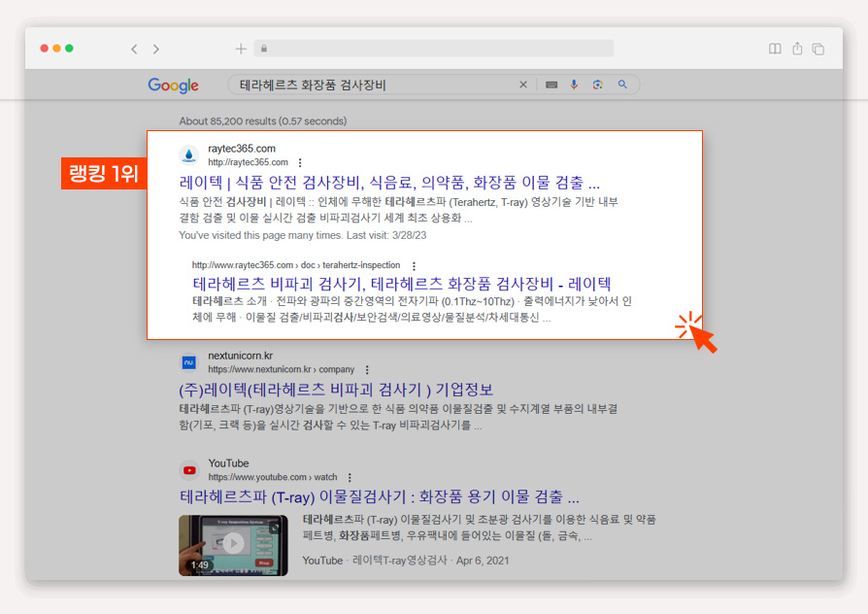The width and height of the screenshot is (868, 614).
Task: Click the http://raytec365.com URL text
Action: (x=248, y=162)
